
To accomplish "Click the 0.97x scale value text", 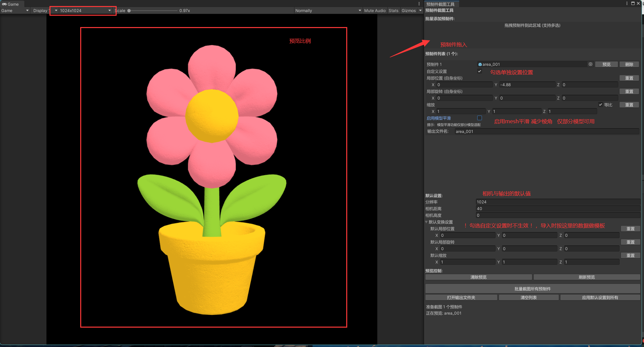I will click(184, 11).
